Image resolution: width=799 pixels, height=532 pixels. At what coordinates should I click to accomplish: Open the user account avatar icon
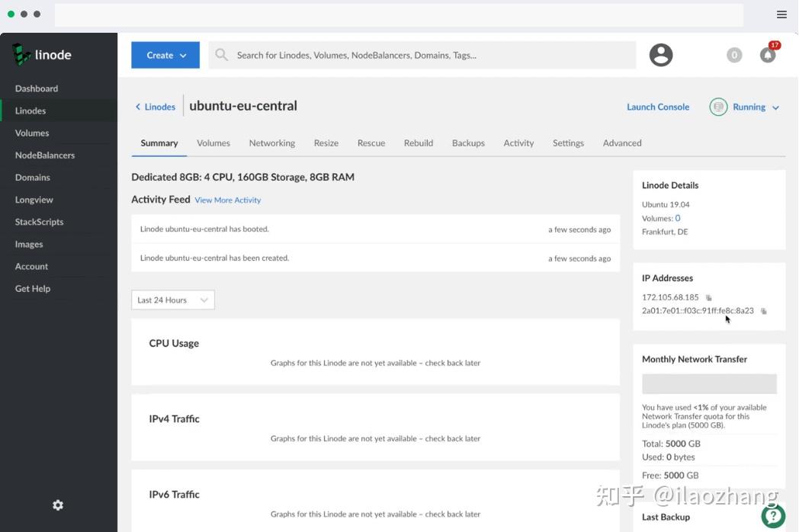click(x=660, y=54)
